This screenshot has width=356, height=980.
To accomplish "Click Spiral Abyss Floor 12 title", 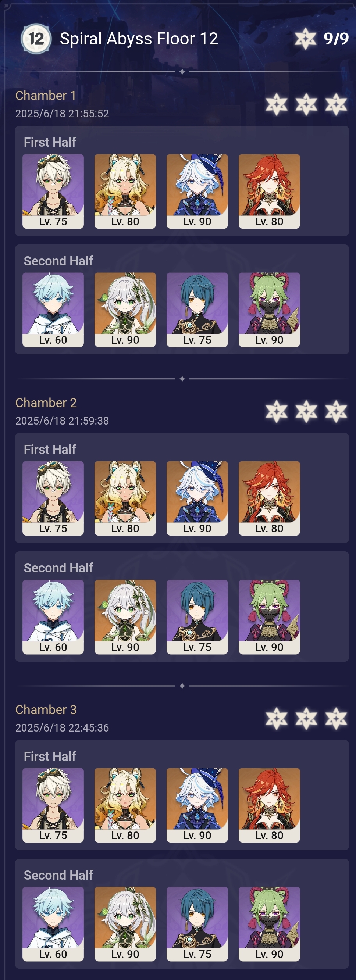I will (x=139, y=39).
